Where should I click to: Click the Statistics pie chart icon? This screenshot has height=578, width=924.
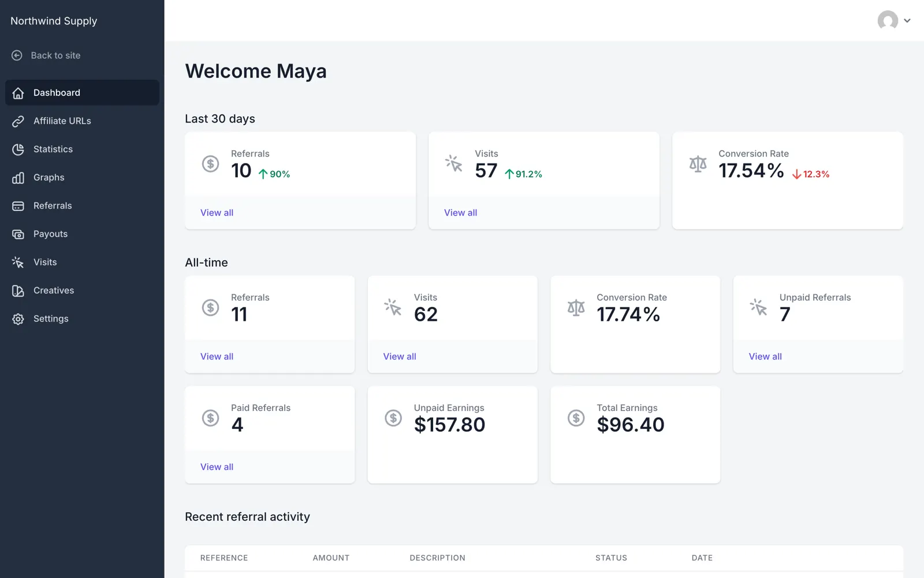[18, 150]
